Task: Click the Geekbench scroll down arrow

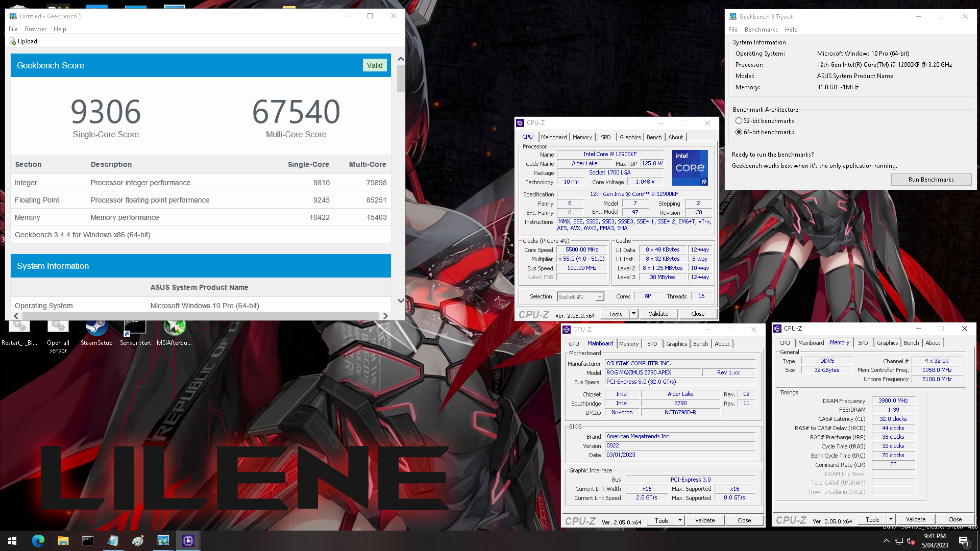Action: [x=401, y=300]
